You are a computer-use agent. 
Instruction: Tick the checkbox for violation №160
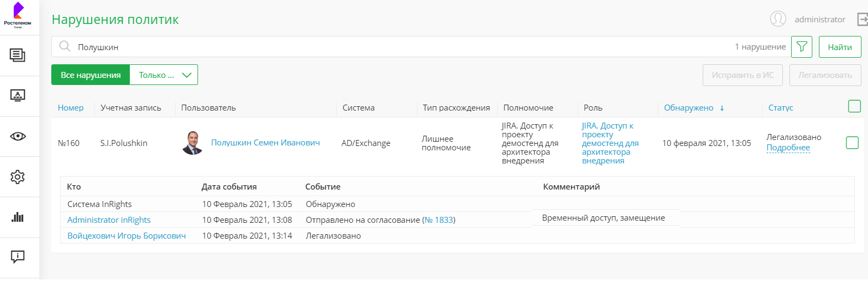[852, 143]
